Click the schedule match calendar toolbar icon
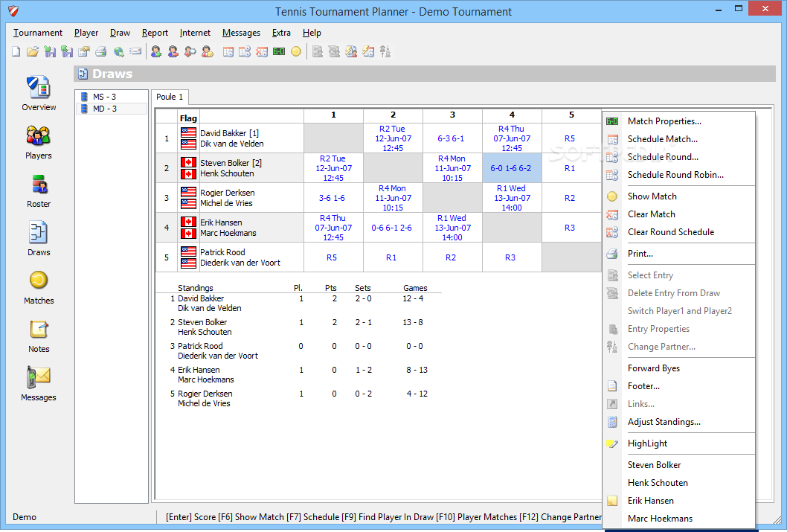Image resolution: width=787 pixels, height=532 pixels. (x=228, y=51)
